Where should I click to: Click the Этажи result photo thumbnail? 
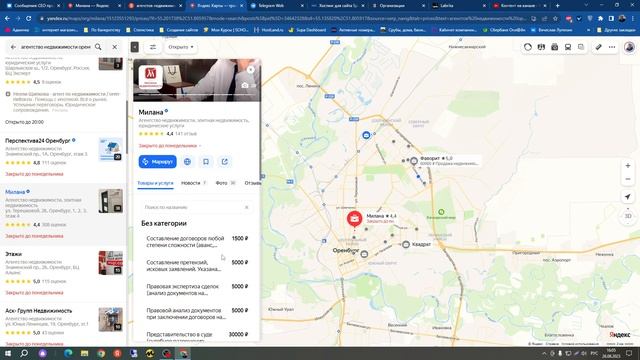tap(110, 262)
